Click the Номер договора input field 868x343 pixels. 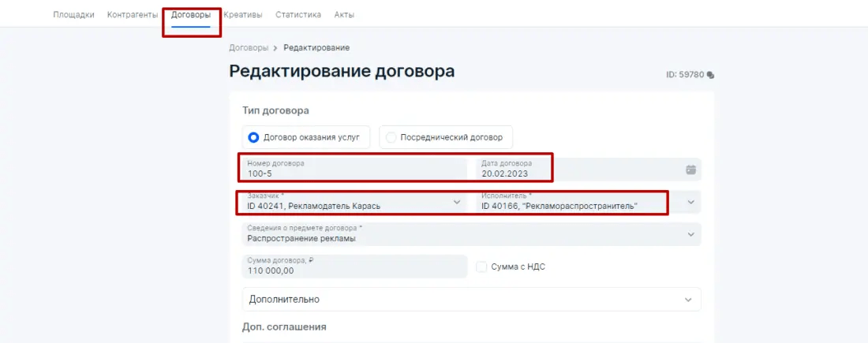pyautogui.click(x=355, y=169)
